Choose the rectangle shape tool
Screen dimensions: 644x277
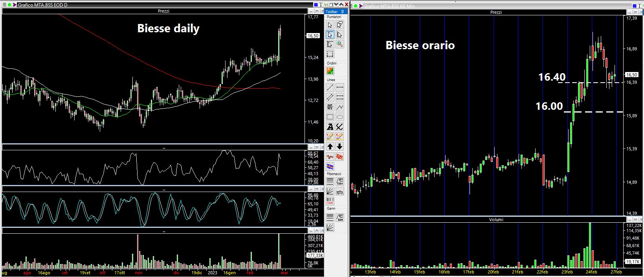point(330,117)
